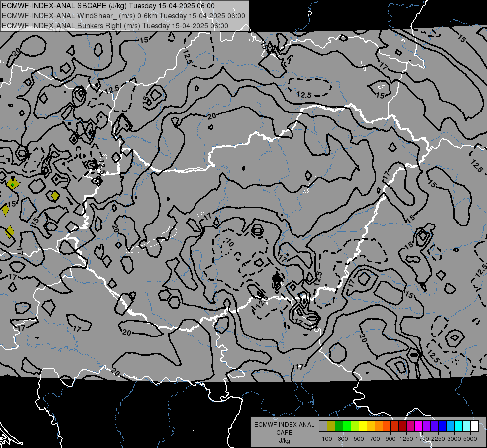Select the pure blue swatch after 2250
Screen dimensions: 487x448
[443, 426]
